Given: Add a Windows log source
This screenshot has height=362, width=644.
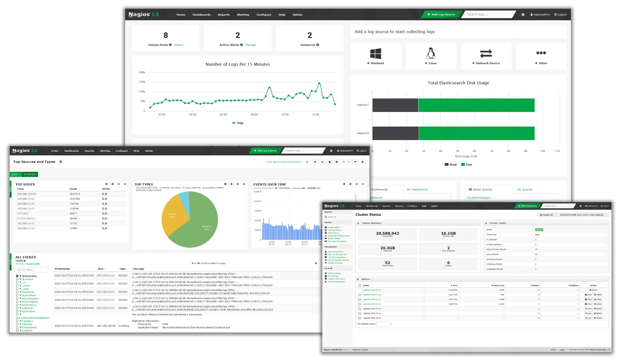Looking at the screenshot, I should tap(376, 56).
